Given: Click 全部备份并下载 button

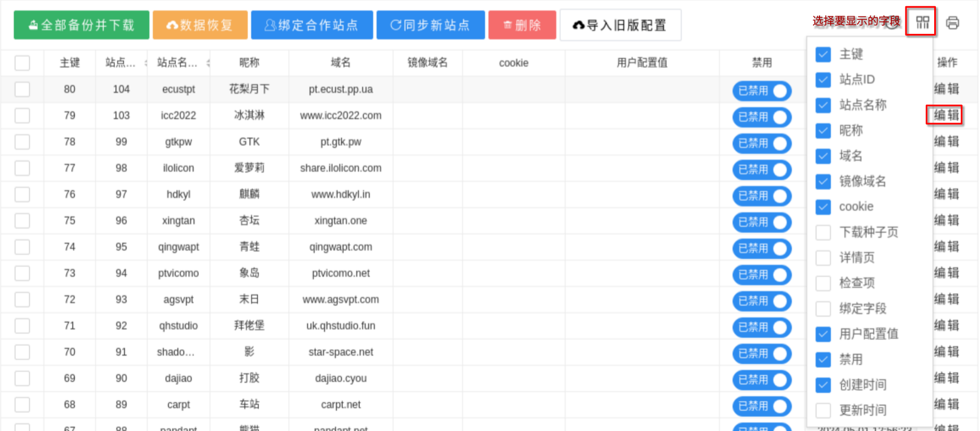Looking at the screenshot, I should (81, 25).
